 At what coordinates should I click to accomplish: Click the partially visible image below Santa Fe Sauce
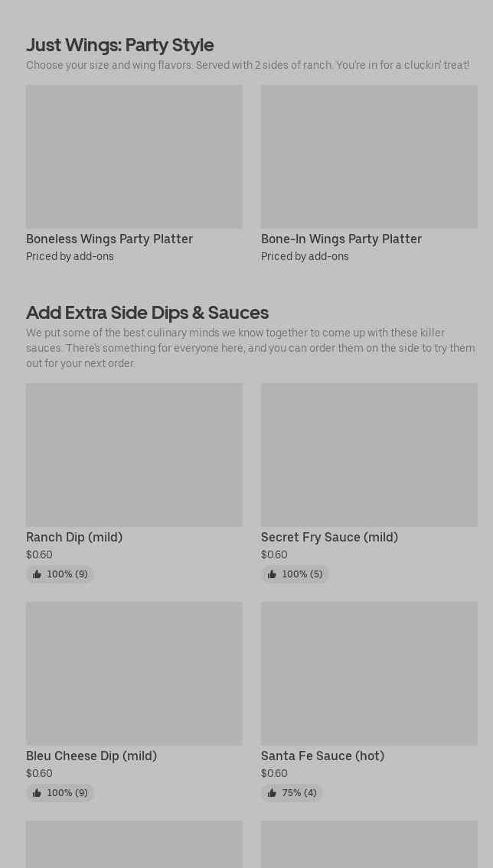tap(369, 844)
